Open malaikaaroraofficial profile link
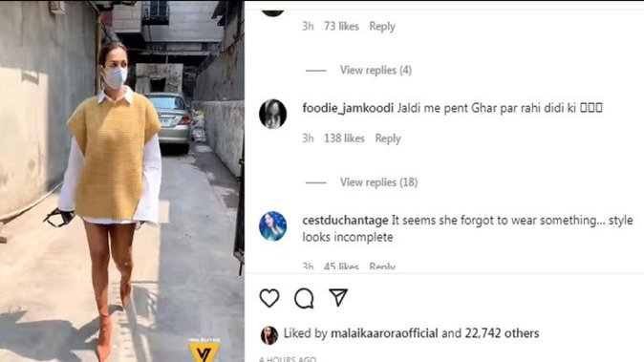644x362 pixels. [x=384, y=333]
